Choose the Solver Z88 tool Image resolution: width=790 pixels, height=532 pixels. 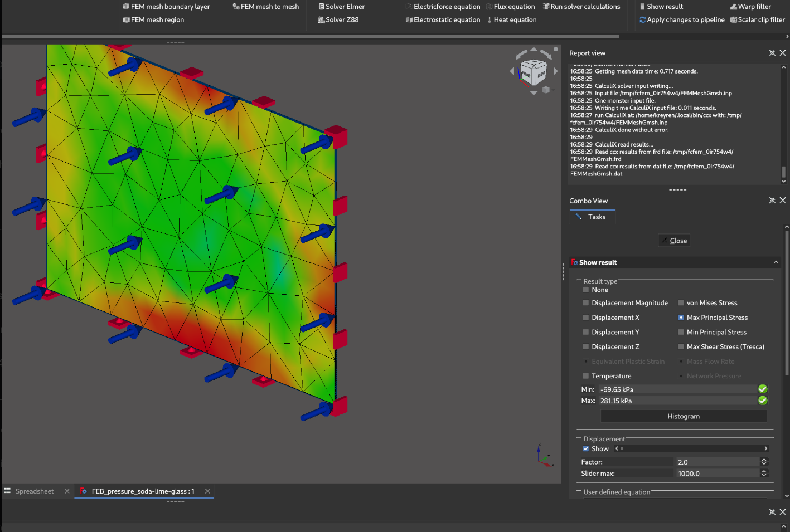tap(338, 20)
